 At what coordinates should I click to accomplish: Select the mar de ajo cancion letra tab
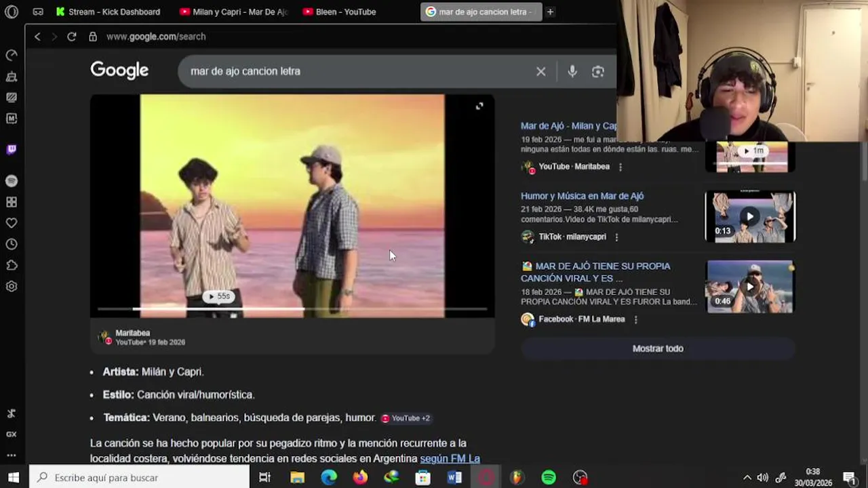coord(481,12)
